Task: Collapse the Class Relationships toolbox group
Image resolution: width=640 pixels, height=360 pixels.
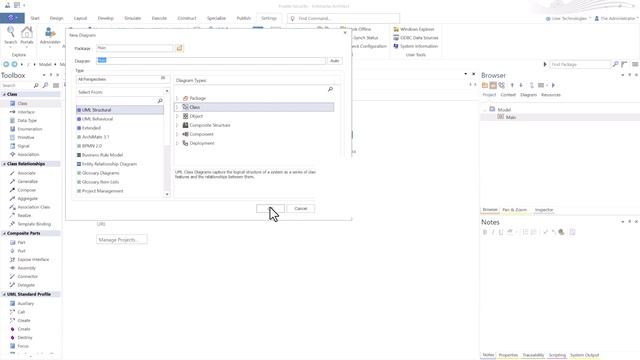Action: click(x=4, y=164)
